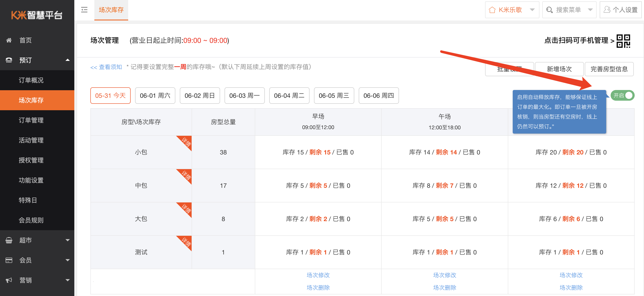Click 场次修改 under the last column

click(571, 275)
